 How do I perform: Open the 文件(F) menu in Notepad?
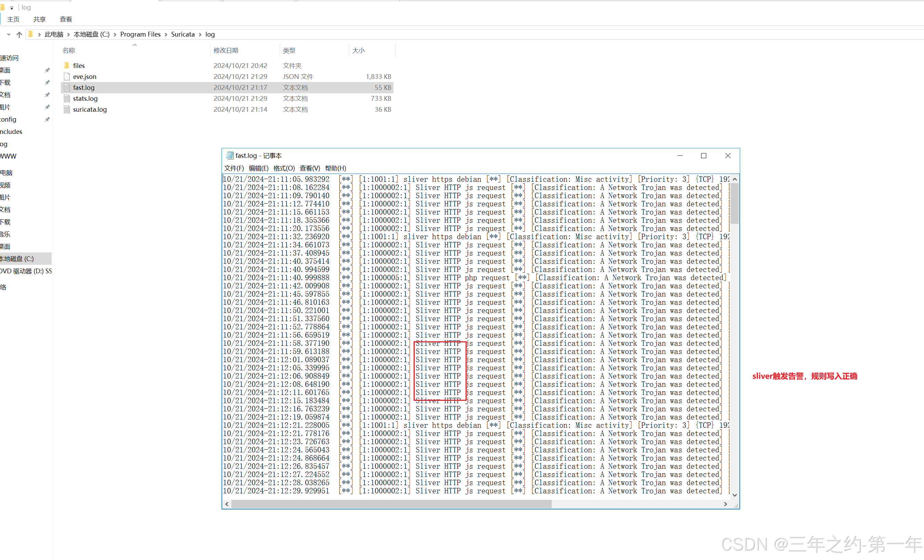click(234, 168)
